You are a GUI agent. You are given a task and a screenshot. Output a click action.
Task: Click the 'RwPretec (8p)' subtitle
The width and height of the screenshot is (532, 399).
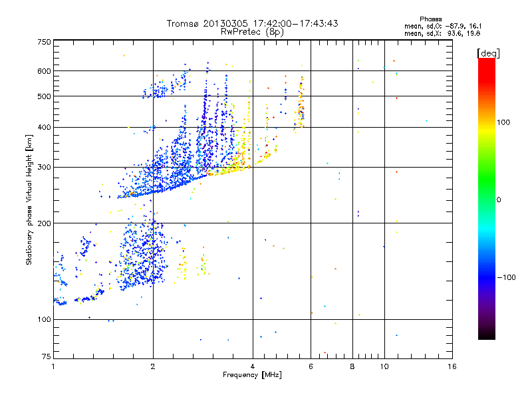coord(252,32)
